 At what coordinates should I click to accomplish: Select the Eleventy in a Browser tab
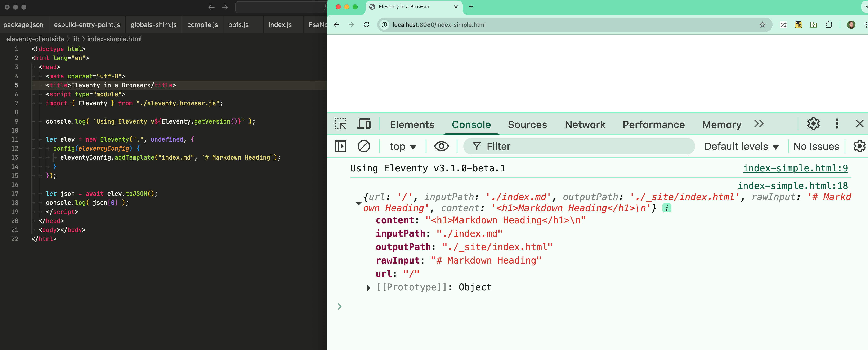(x=414, y=7)
